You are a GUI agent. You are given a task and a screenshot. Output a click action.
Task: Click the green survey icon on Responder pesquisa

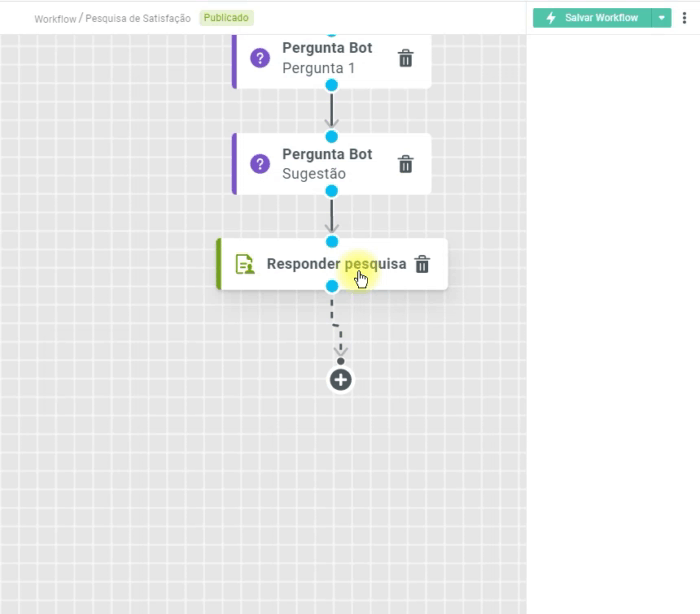(x=244, y=264)
